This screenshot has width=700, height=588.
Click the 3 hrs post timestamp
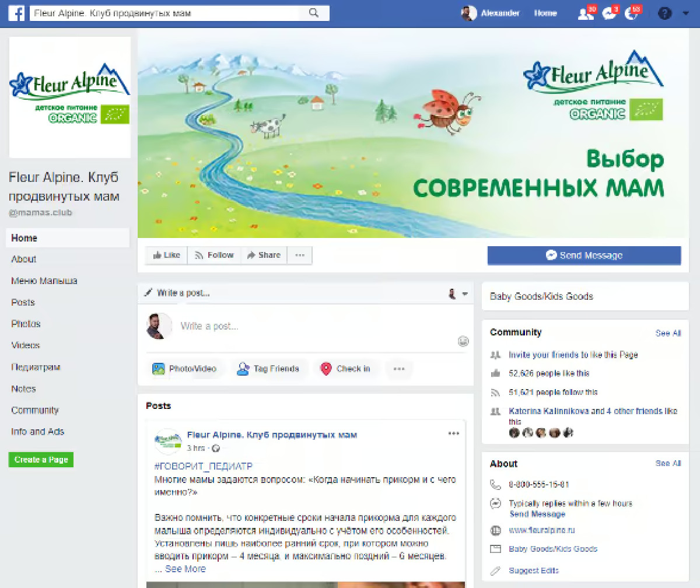tap(196, 448)
